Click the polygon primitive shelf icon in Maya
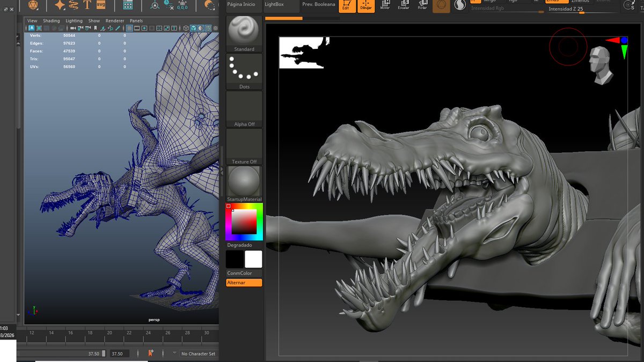 pos(33,5)
